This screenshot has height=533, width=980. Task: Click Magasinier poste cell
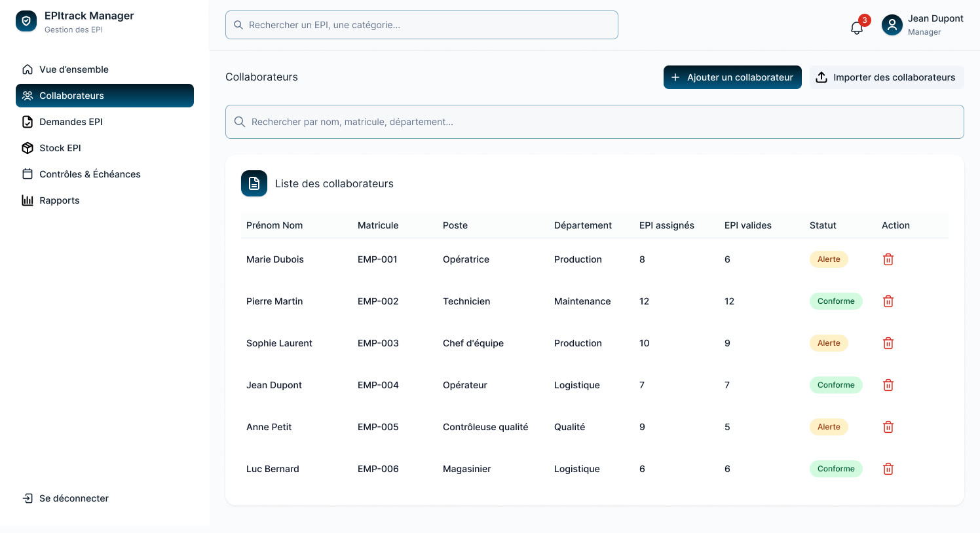467,469
